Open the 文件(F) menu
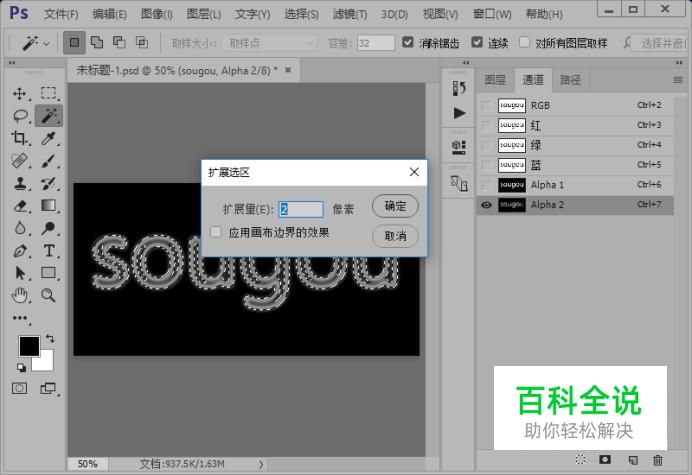This screenshot has height=475, width=692. click(x=61, y=15)
